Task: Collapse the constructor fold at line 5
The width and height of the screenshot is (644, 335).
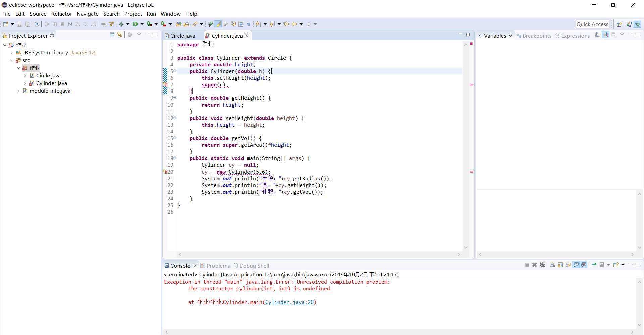Action: (x=175, y=71)
